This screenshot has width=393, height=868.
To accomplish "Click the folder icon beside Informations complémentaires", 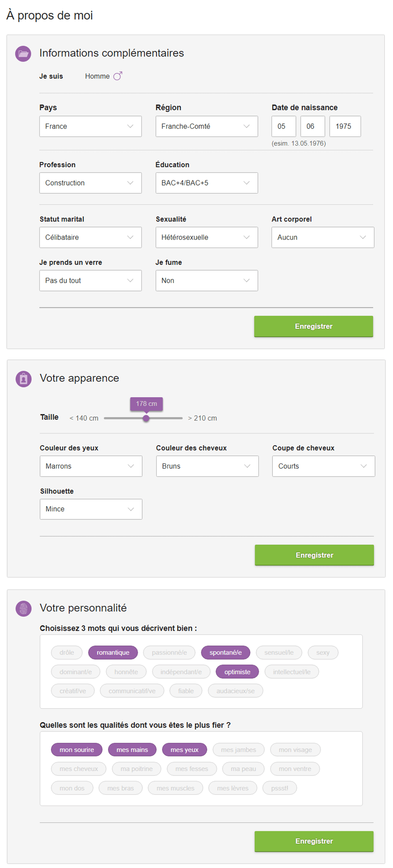I will click(23, 54).
